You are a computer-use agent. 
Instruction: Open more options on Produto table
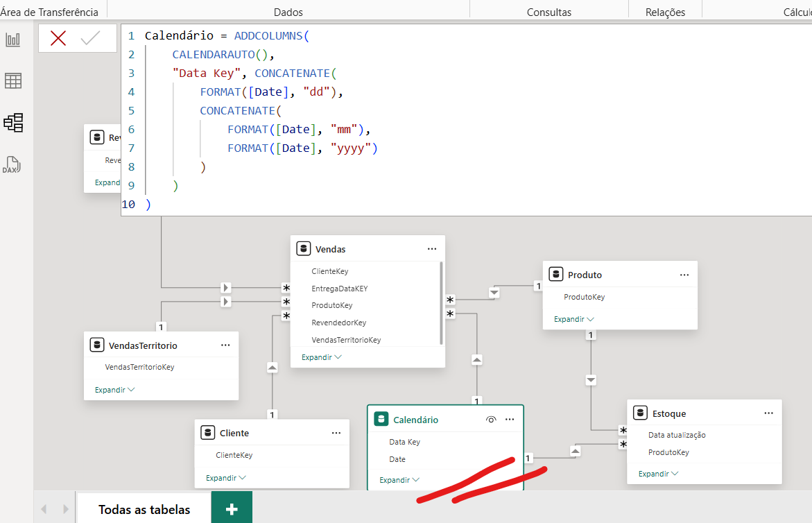[684, 275]
